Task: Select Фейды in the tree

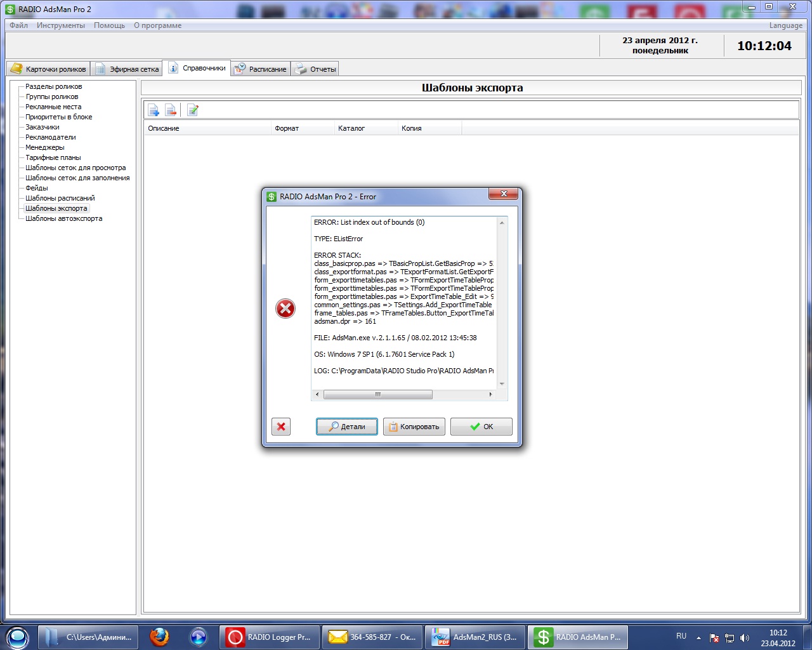Action: pos(37,188)
